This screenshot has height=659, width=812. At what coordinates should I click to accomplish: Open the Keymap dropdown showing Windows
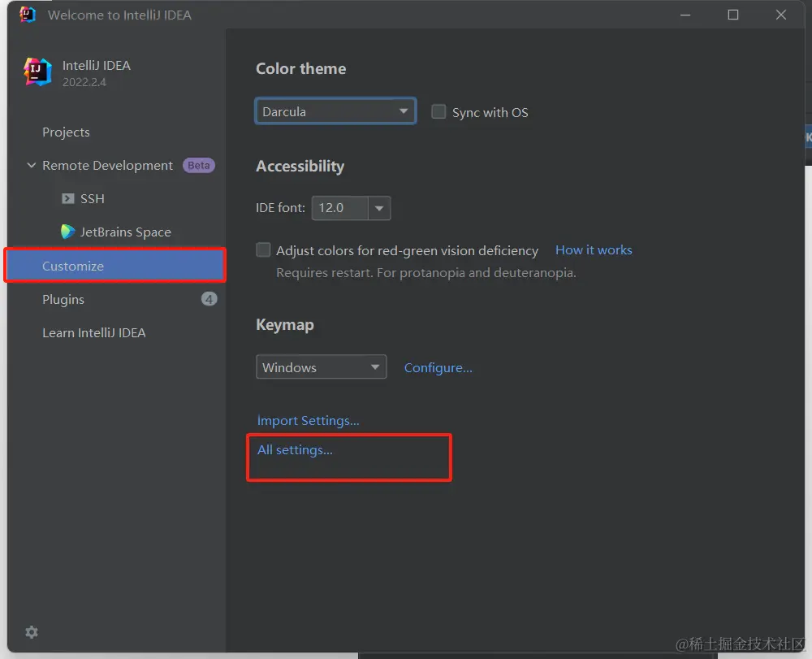321,366
